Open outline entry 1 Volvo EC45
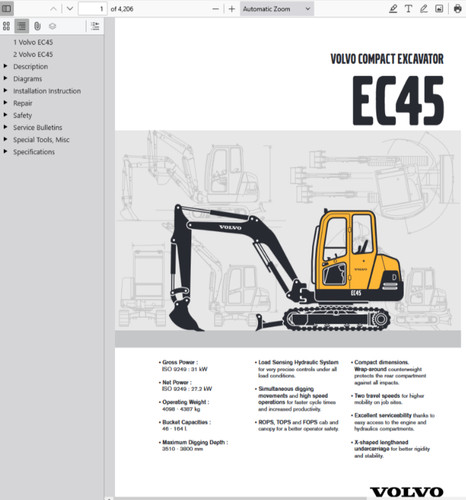466x500 pixels. pyautogui.click(x=33, y=42)
